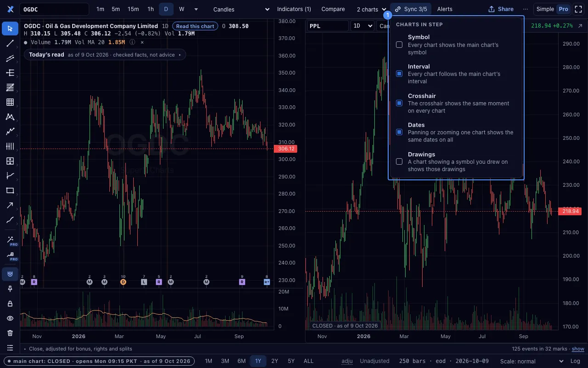Viewport: 588px width, 368px height.
Task: Enable the Drawings sync checkbox
Action: (399, 161)
